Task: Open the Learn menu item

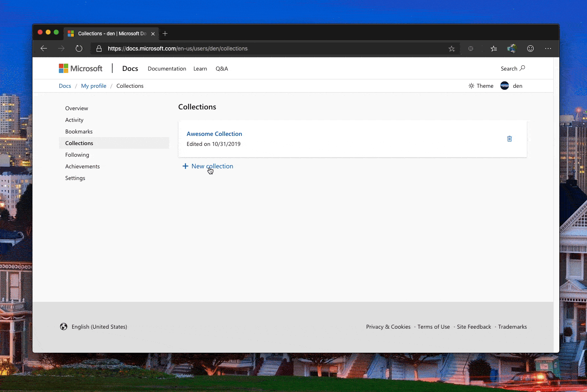Action: tap(200, 69)
